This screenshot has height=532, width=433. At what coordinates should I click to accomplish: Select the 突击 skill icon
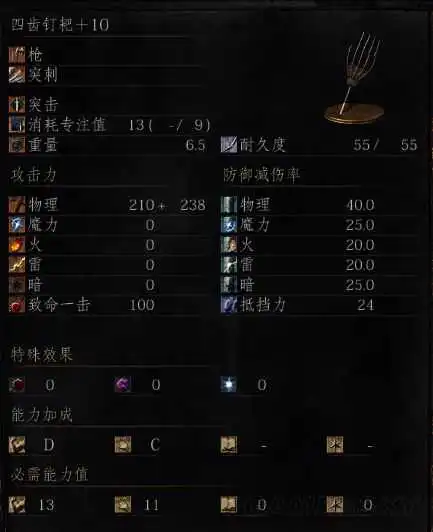pos(17,104)
